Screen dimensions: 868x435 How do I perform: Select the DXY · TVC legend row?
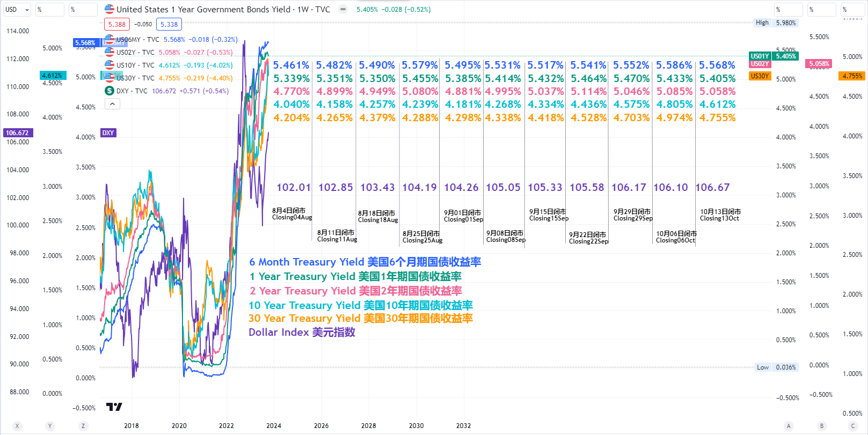pyautogui.click(x=167, y=91)
